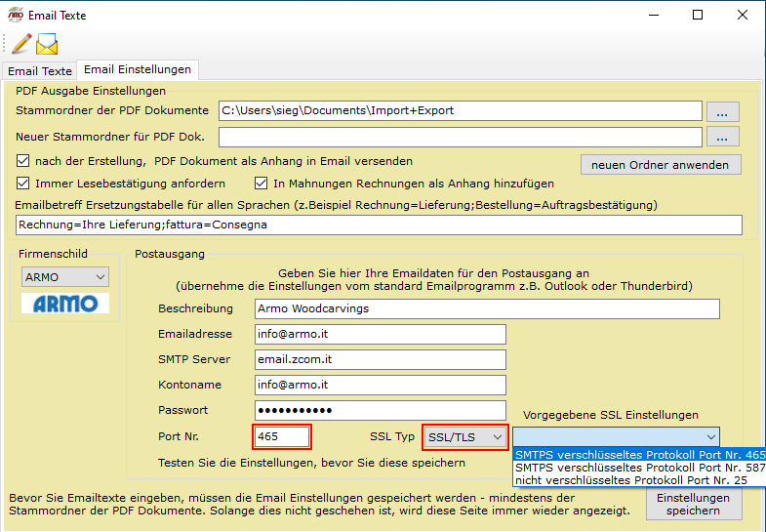The width and height of the screenshot is (766, 532).
Task: Select SMTPS Port Nr. 587 option
Action: pos(639,468)
